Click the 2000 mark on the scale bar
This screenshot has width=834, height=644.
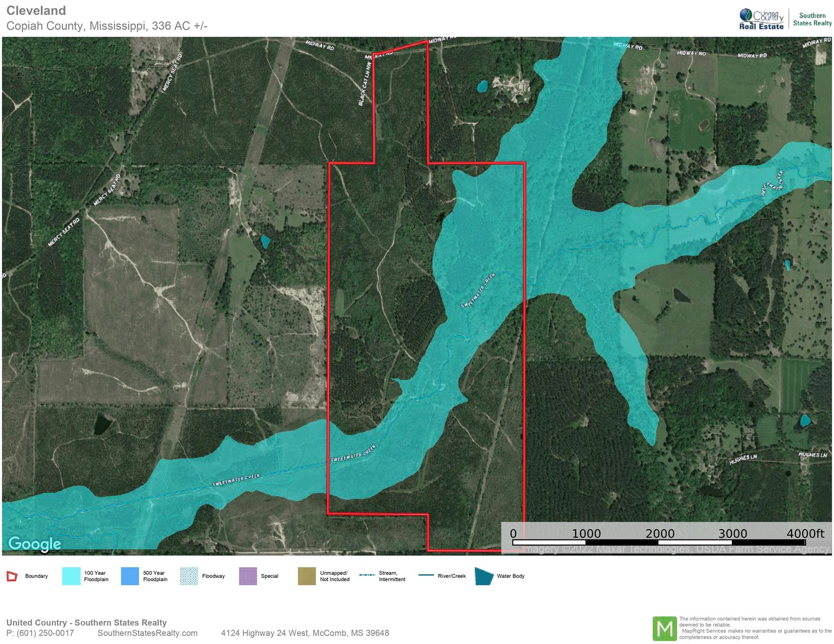(660, 533)
